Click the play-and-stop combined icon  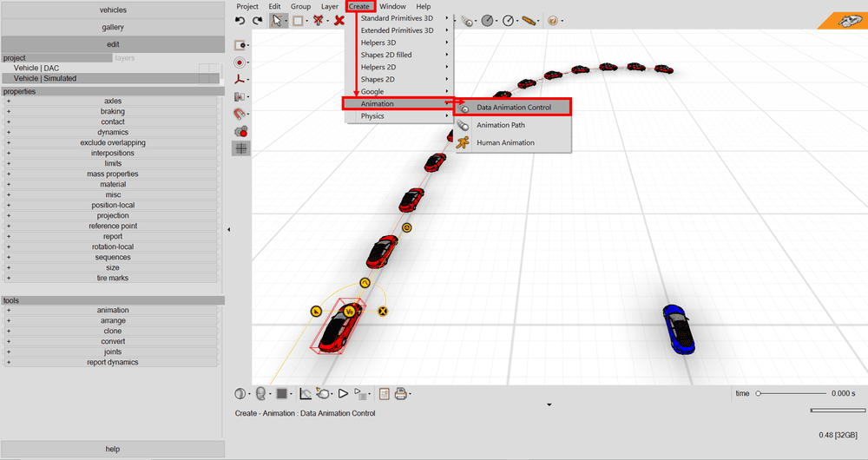361,393
